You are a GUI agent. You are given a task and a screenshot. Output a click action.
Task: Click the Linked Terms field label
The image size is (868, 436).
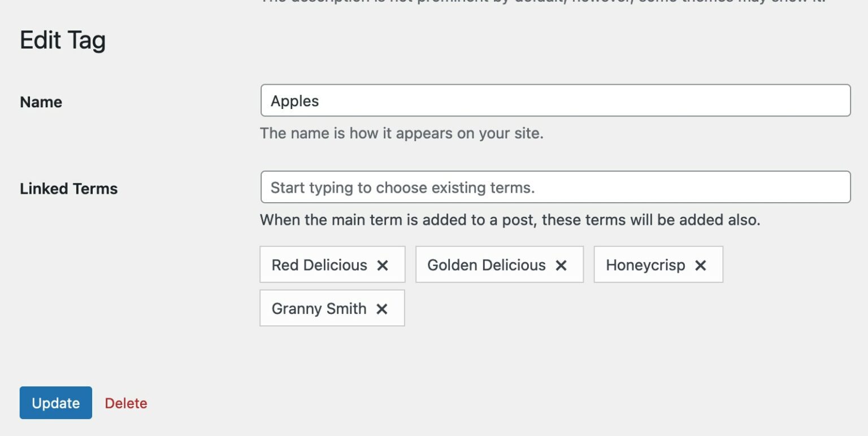tap(68, 189)
